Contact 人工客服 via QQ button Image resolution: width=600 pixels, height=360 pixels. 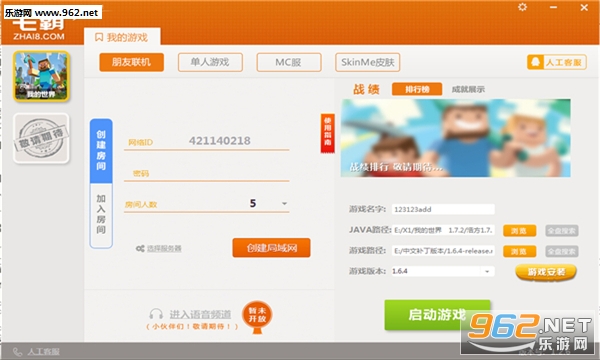coord(557,62)
